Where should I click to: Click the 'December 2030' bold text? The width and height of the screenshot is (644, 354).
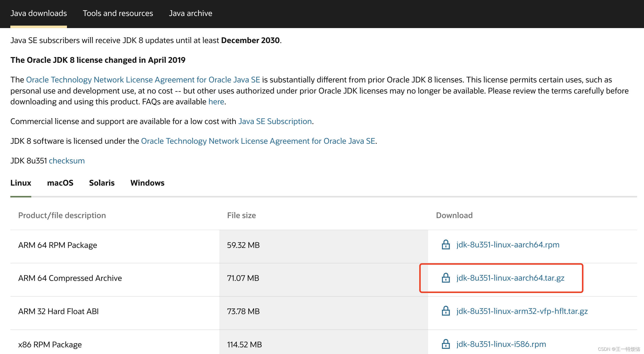[x=250, y=40]
